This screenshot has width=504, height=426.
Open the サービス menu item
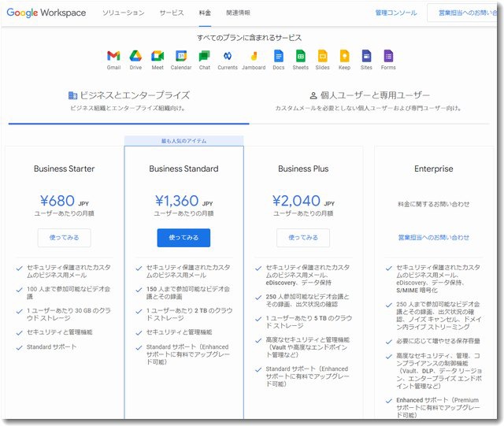[171, 13]
